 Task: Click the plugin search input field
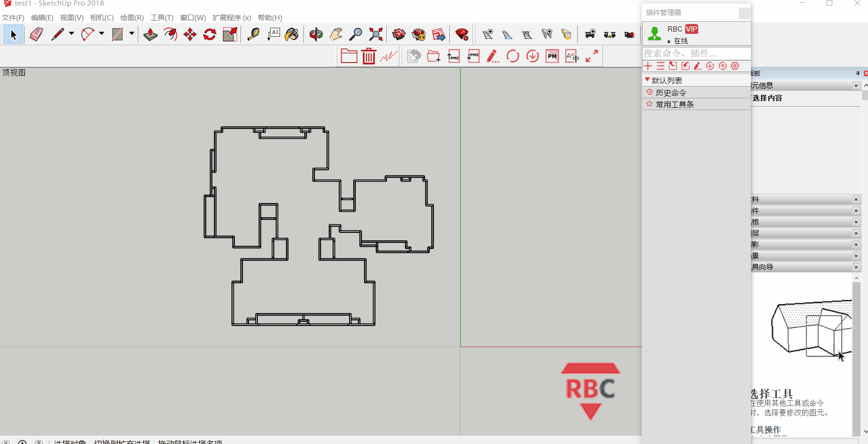tap(695, 53)
